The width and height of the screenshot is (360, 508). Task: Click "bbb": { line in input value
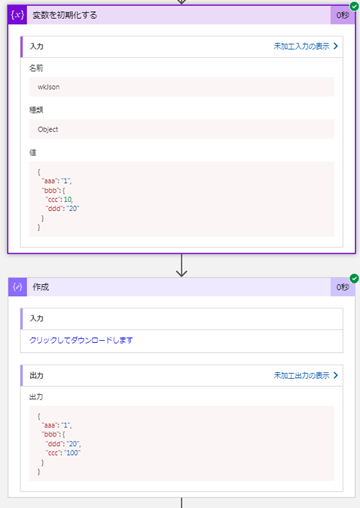coord(53,190)
